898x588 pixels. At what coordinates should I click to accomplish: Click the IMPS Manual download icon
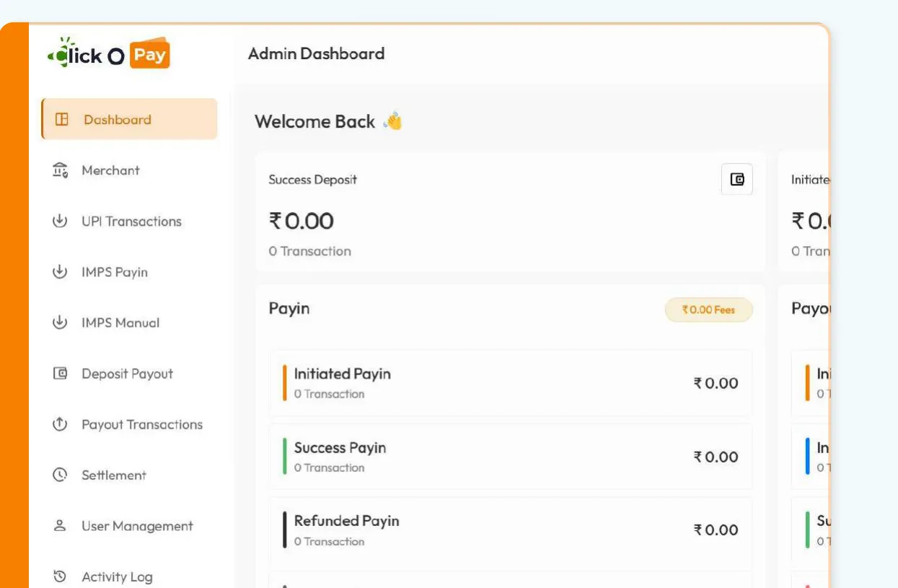(60, 322)
